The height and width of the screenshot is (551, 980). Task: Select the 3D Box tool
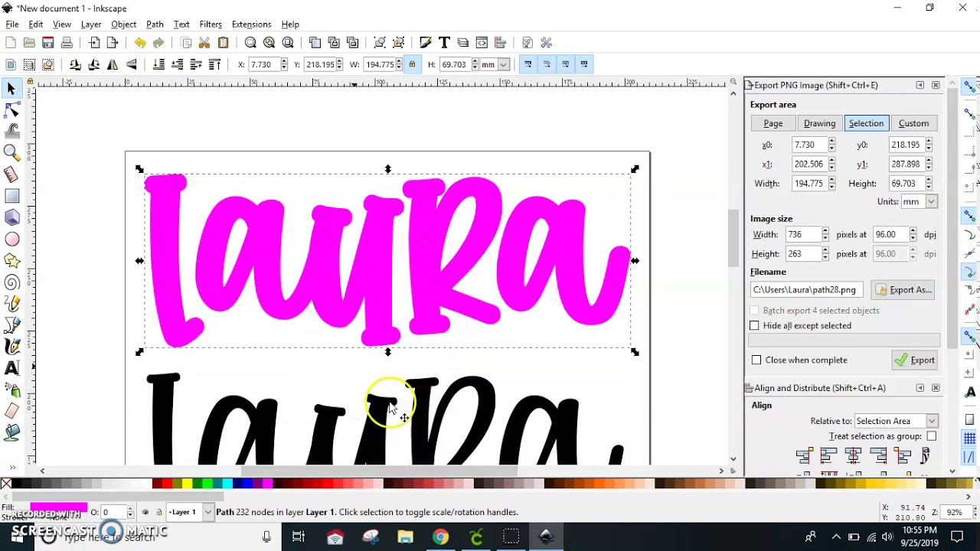(x=11, y=218)
